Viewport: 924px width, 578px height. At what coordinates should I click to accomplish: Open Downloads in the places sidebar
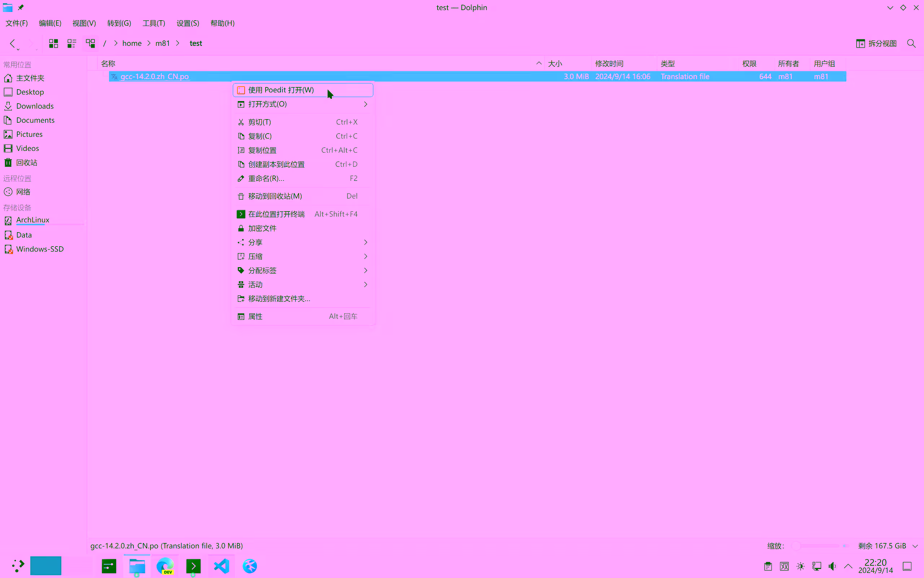pos(35,106)
